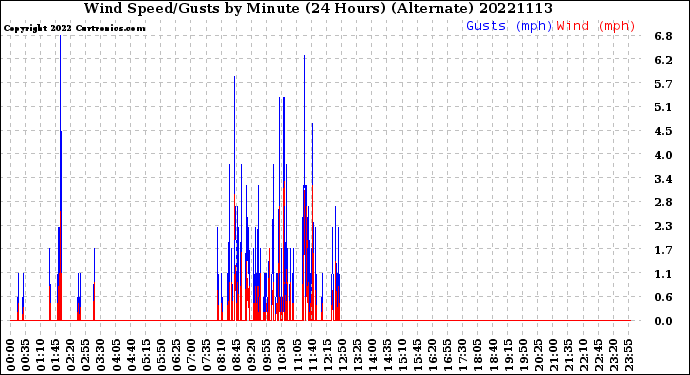Click the 6.2 y-axis value
This screenshot has height=375, width=690.
pos(664,60)
